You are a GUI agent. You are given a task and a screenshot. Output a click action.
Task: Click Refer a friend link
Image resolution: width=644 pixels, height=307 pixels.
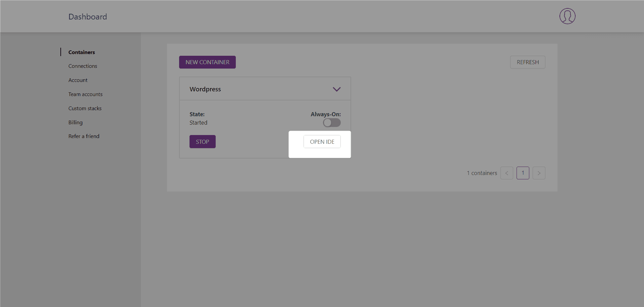(84, 136)
